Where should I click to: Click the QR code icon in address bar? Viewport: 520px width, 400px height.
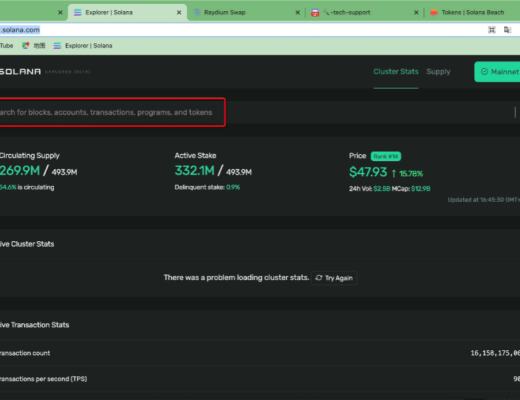coord(492,30)
